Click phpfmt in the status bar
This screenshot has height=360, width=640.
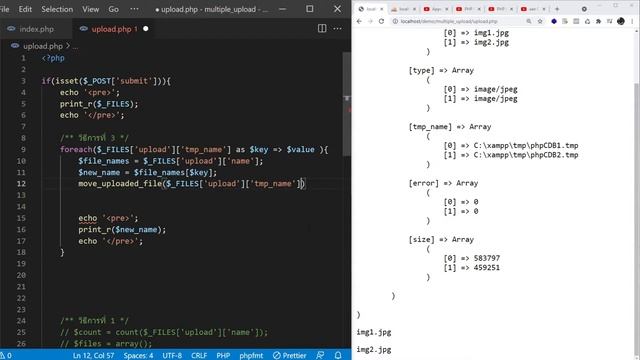251,355
